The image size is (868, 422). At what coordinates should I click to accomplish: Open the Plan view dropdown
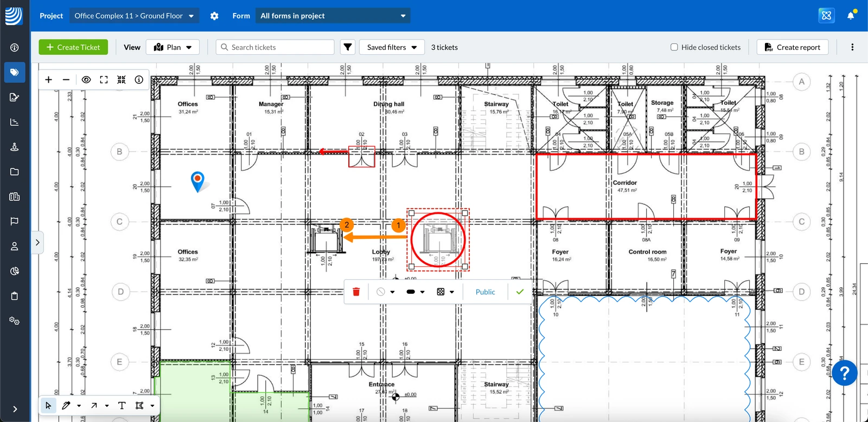(x=173, y=47)
